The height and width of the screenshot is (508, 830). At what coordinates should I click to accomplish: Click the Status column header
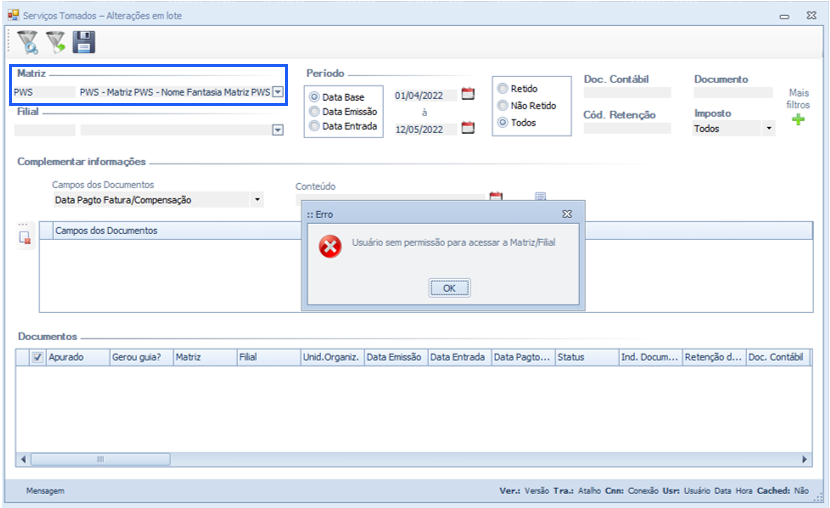click(x=585, y=357)
